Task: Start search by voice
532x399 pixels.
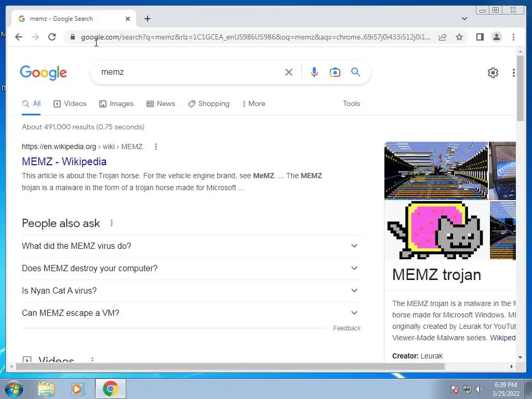Action: [x=314, y=72]
